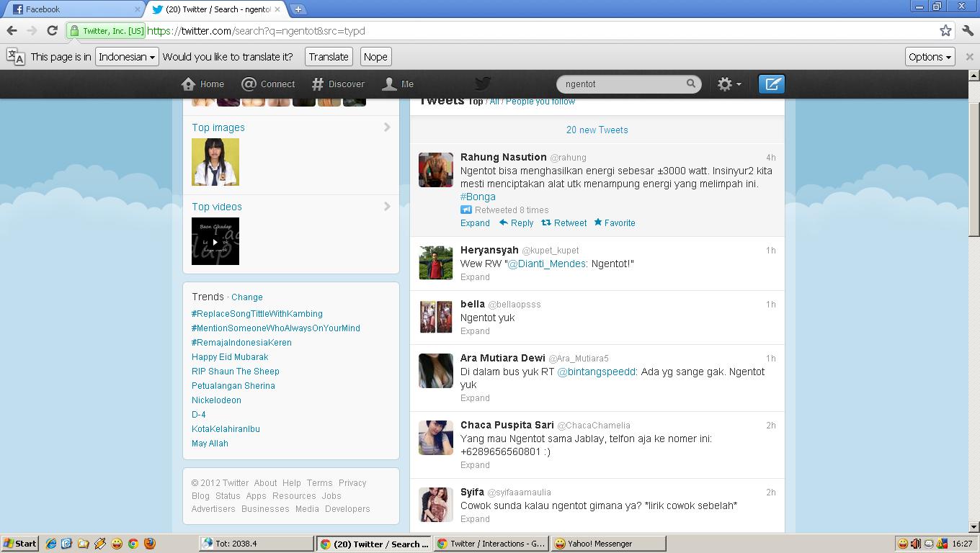The width and height of the screenshot is (980, 553).
Task: Open Yahoo! Messenger taskbar window
Action: tap(608, 544)
